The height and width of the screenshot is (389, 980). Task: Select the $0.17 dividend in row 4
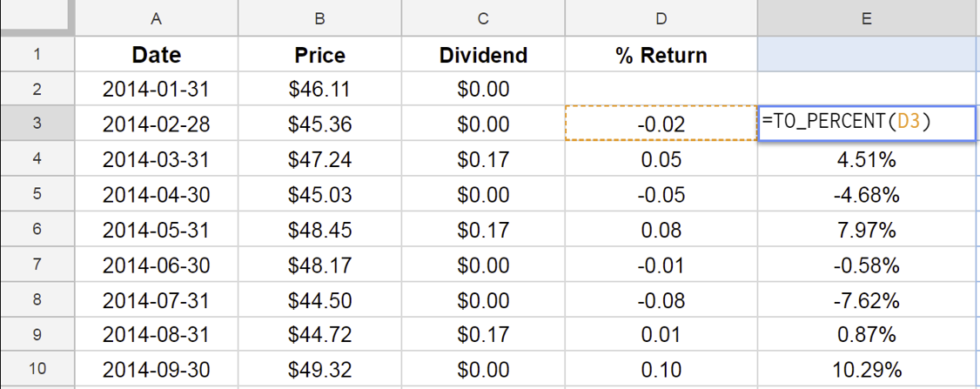(483, 159)
